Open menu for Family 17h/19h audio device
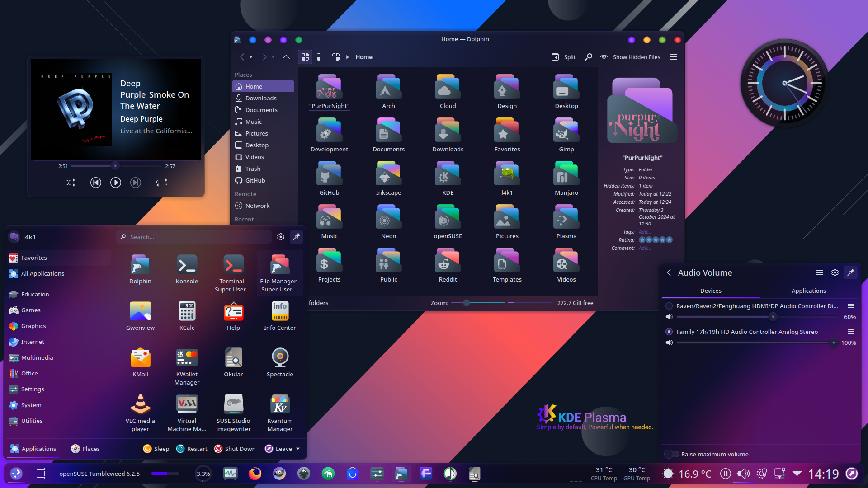Screen dimensions: 868x488 851,332
